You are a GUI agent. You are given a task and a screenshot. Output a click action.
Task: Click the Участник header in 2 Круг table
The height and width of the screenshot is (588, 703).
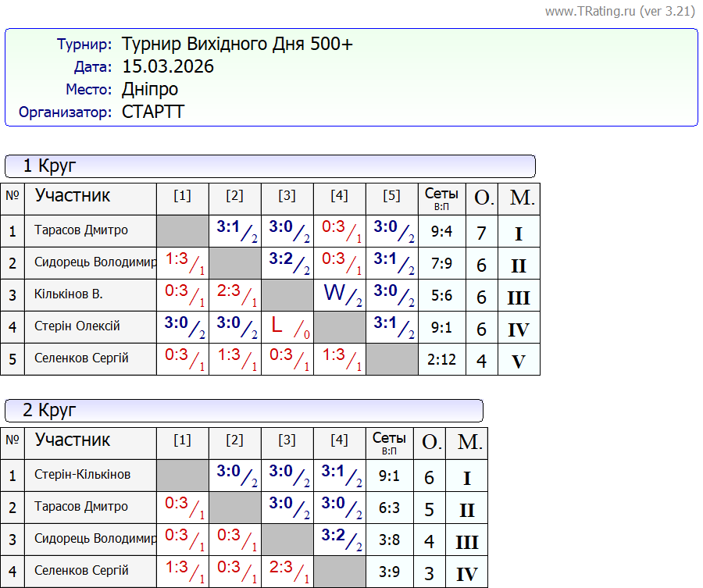pyautogui.click(x=73, y=440)
